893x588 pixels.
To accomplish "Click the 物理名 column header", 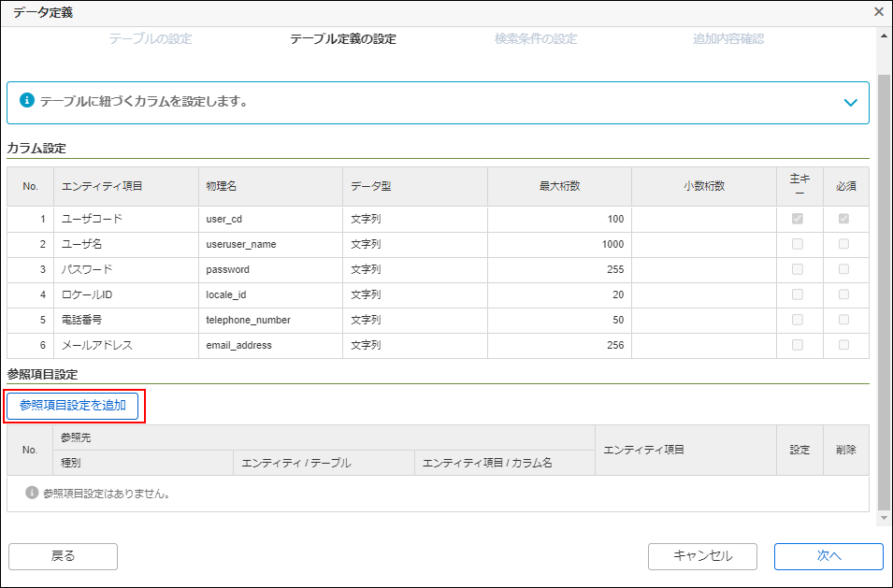I will 270,186.
